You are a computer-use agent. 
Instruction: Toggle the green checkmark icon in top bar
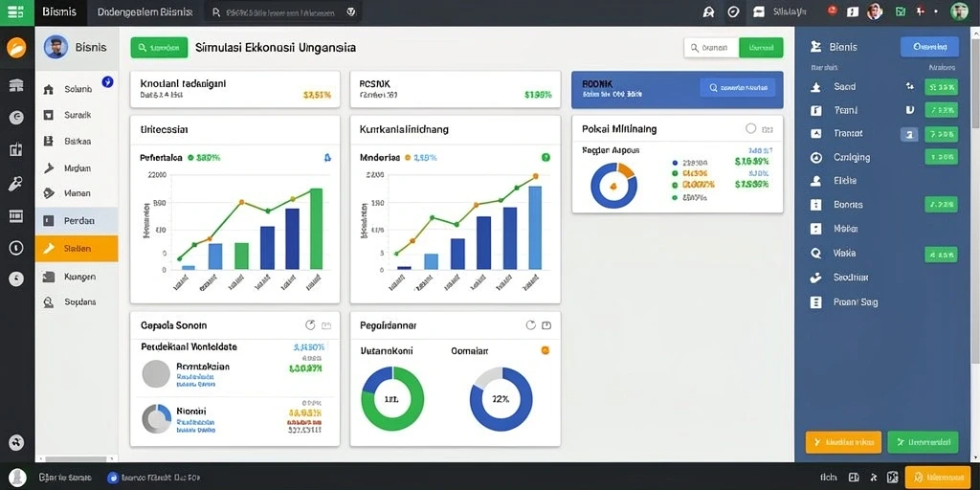pos(900,11)
